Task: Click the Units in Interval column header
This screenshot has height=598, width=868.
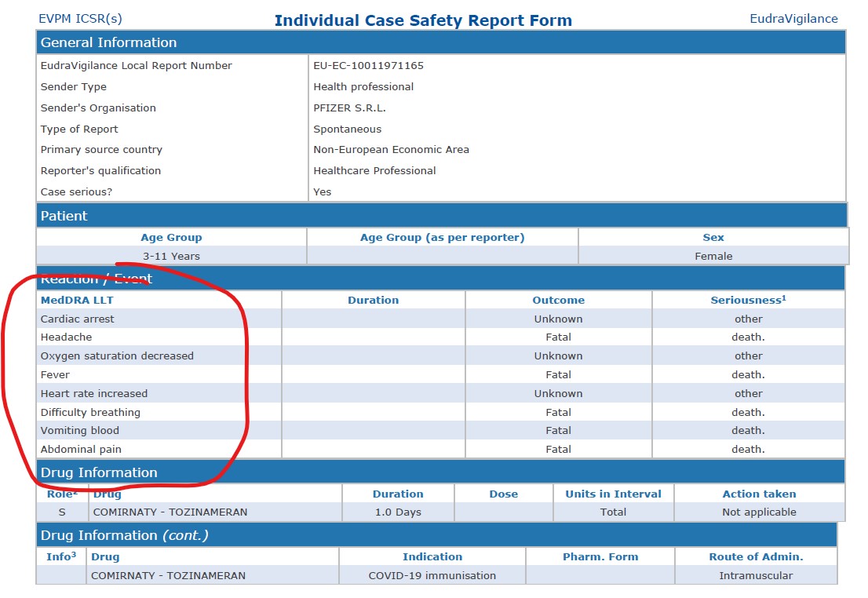Action: pos(613,494)
